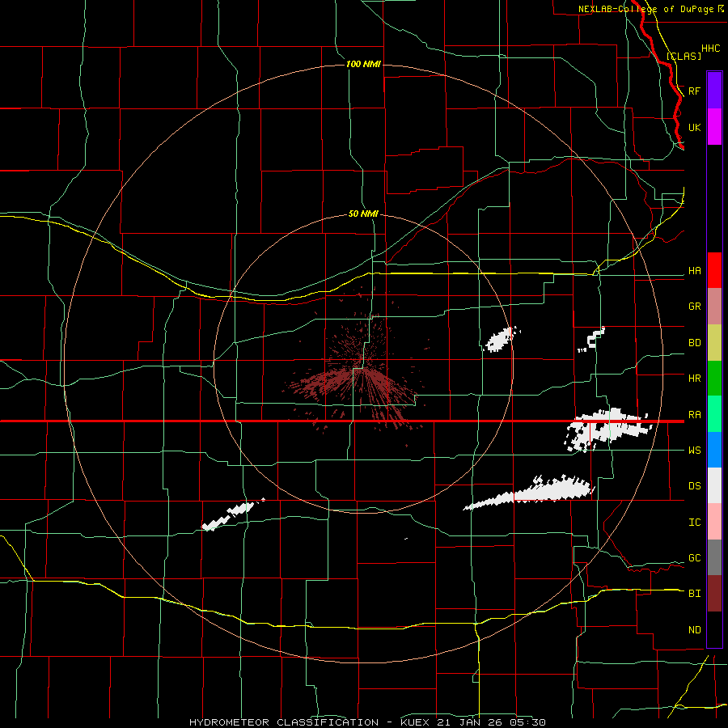Select the BD yellow legend swatch

(714, 343)
